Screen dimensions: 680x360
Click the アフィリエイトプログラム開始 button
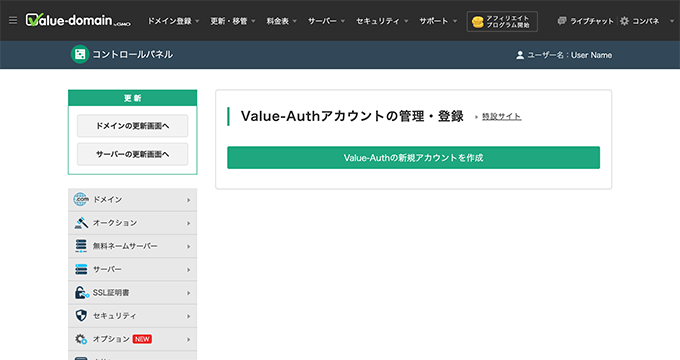point(502,21)
